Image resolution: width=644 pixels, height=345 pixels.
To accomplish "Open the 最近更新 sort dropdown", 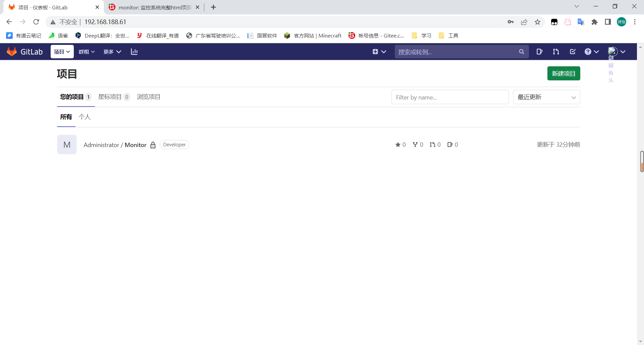I will tap(546, 97).
